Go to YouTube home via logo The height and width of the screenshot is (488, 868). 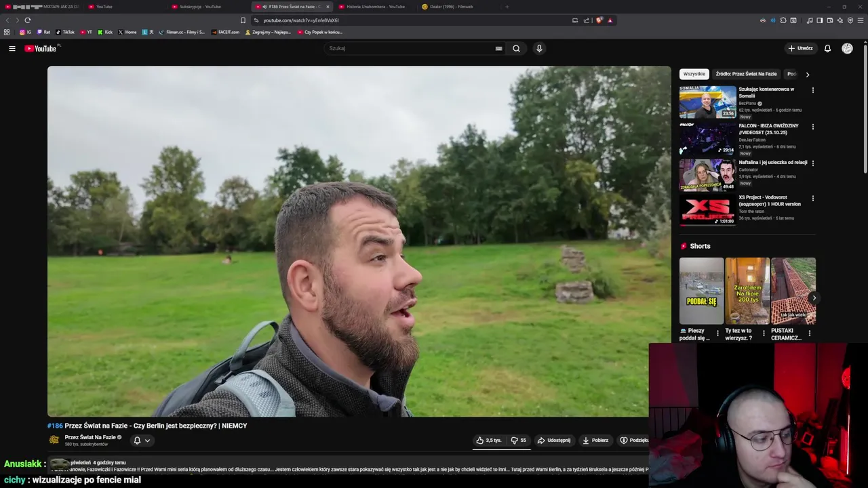point(41,48)
